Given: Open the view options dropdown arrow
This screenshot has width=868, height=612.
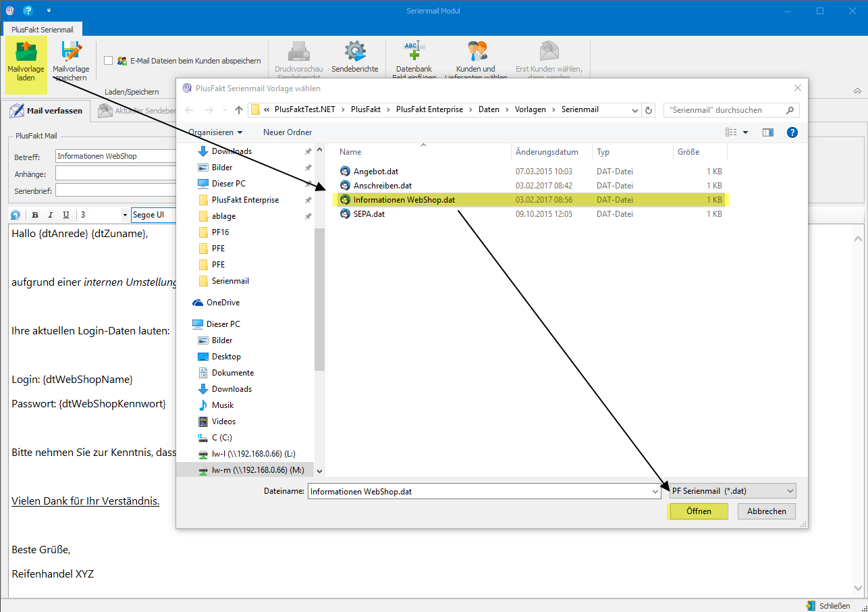Looking at the screenshot, I should pyautogui.click(x=745, y=132).
